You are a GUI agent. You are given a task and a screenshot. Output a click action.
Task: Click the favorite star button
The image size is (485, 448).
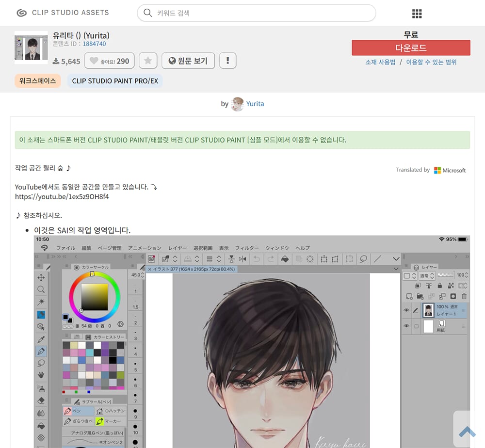(x=148, y=61)
